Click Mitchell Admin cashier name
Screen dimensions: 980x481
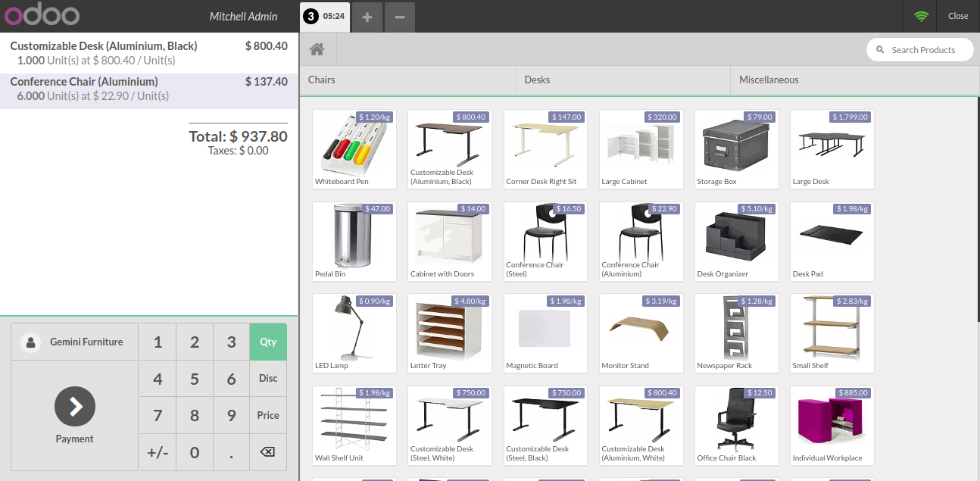[x=243, y=16]
